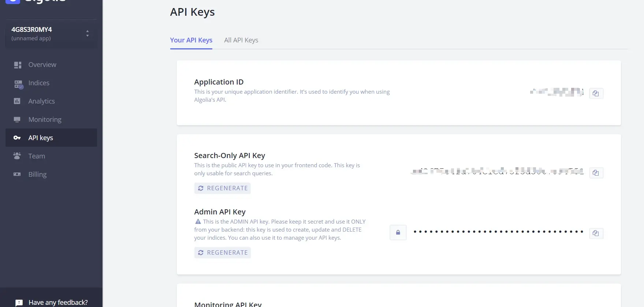Open Indices in the sidebar
The image size is (644, 307).
pos(51,83)
